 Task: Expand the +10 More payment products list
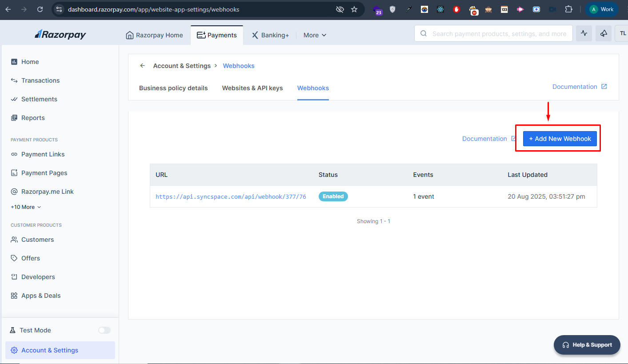pos(26,207)
